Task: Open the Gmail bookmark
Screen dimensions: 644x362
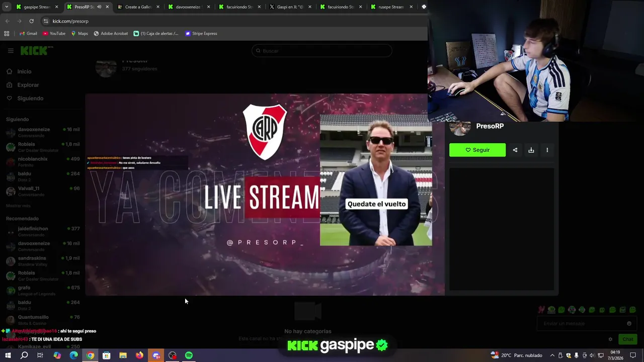Action: (28, 34)
